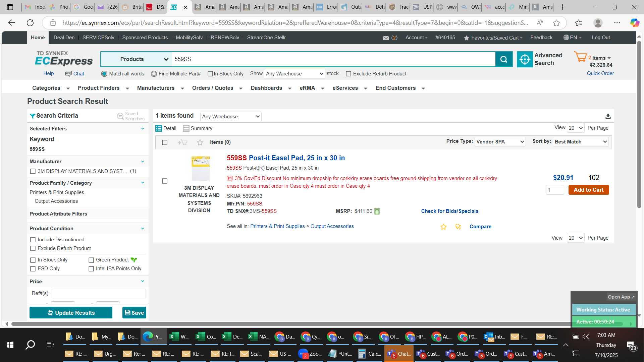Collapse Product Condition section

tap(143, 229)
